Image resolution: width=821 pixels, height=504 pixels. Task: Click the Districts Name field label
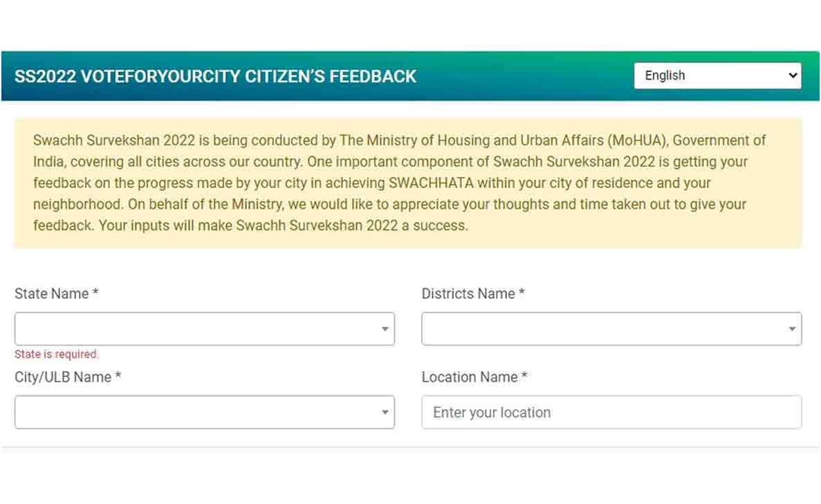468,294
